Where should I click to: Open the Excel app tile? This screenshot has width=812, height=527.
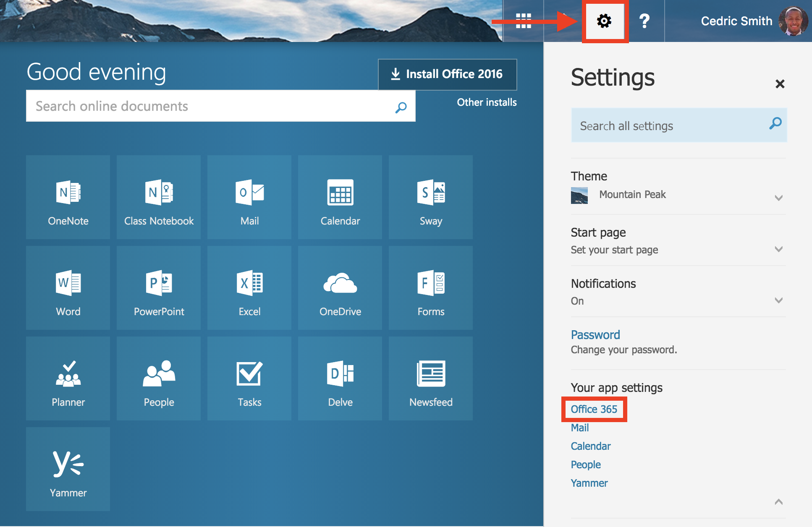click(x=249, y=288)
